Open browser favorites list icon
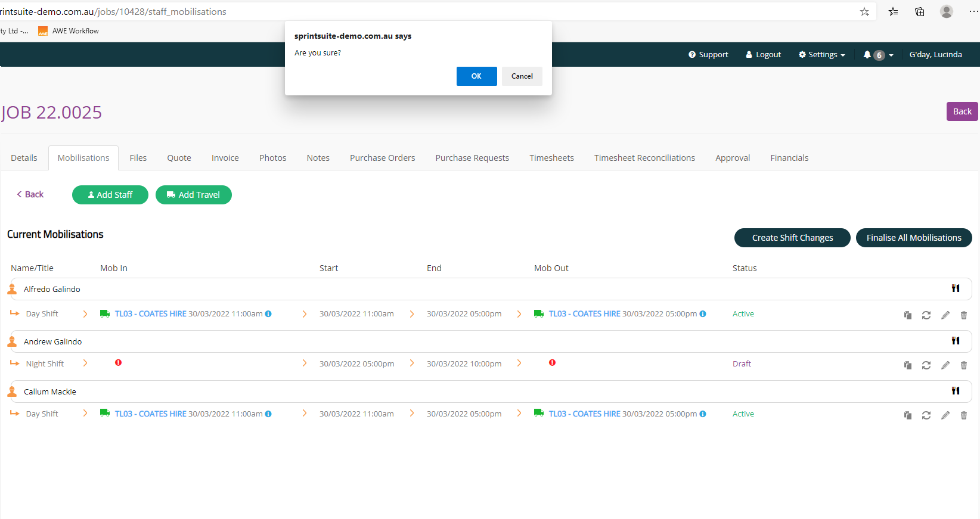Screen dimensions: 980x519 pos(893,11)
